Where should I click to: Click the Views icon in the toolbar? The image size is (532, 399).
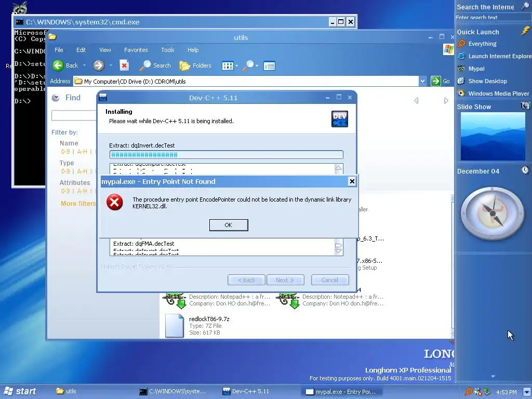coord(228,66)
